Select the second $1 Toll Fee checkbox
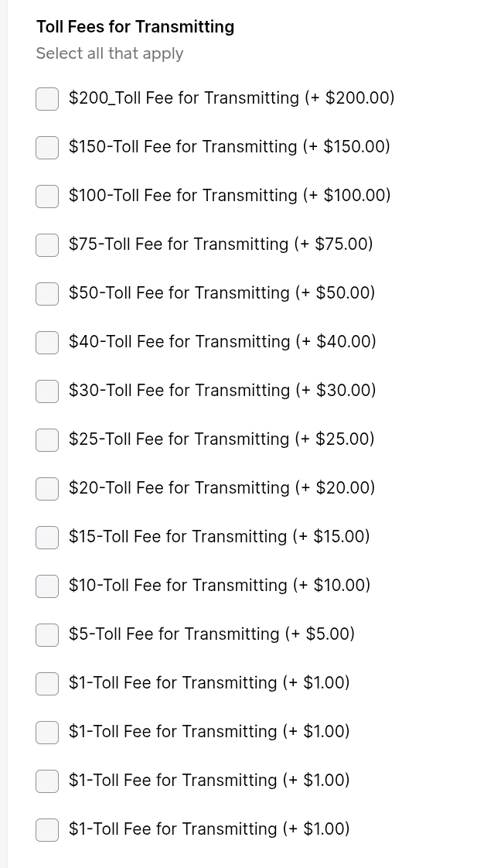 point(46,732)
